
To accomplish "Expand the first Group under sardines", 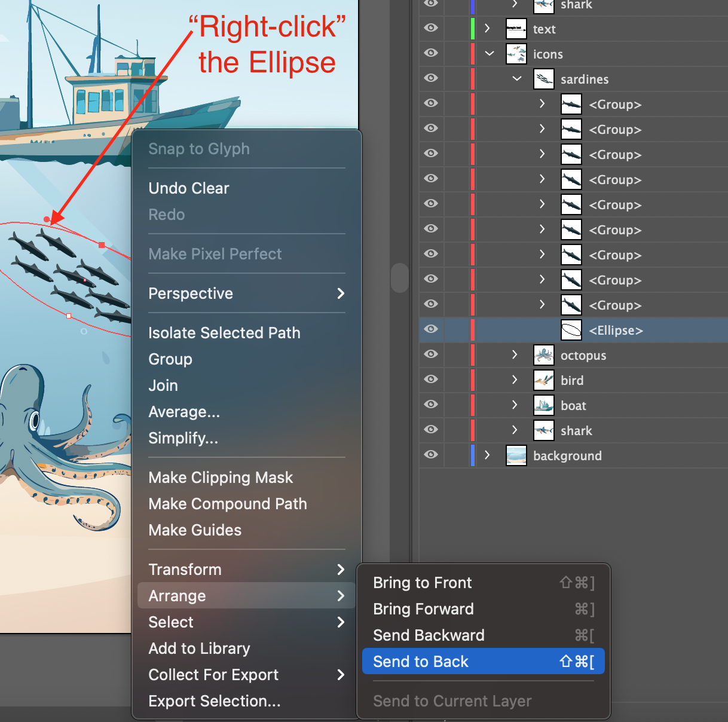I will pos(542,103).
